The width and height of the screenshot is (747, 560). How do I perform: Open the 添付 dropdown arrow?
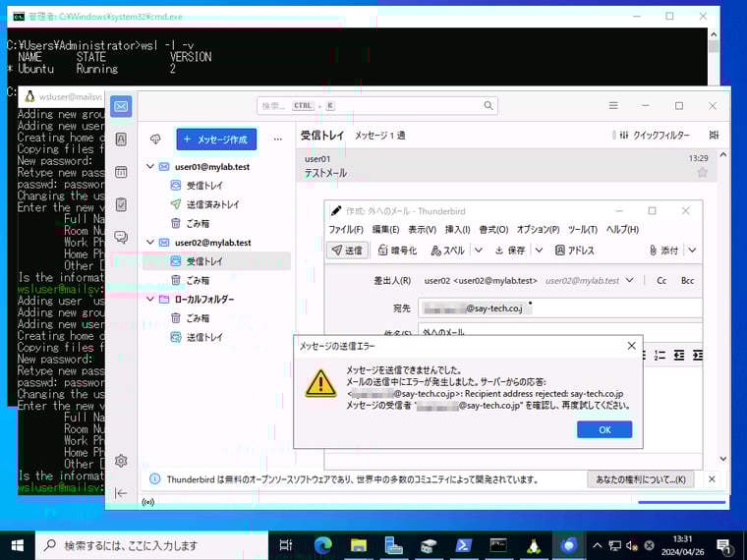pos(692,251)
